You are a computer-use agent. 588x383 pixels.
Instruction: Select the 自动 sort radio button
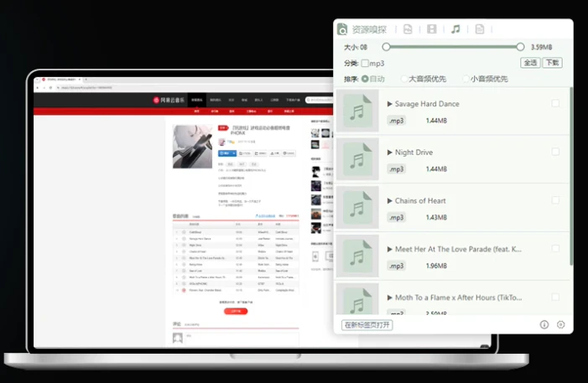[365, 79]
